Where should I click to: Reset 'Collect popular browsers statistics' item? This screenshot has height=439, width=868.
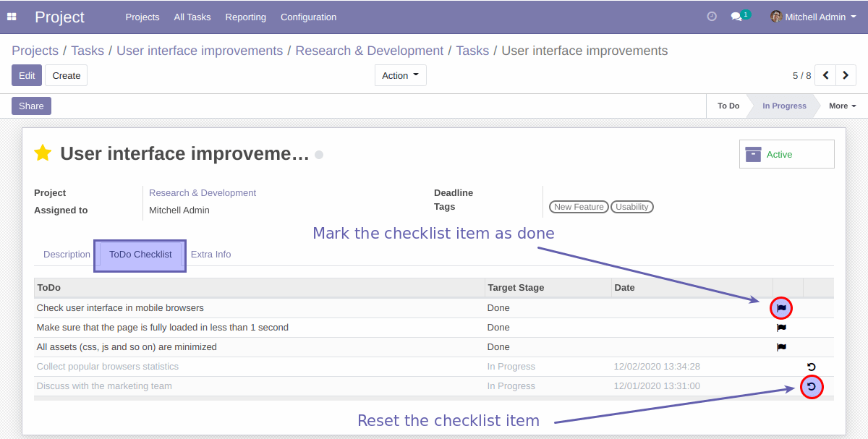(811, 366)
